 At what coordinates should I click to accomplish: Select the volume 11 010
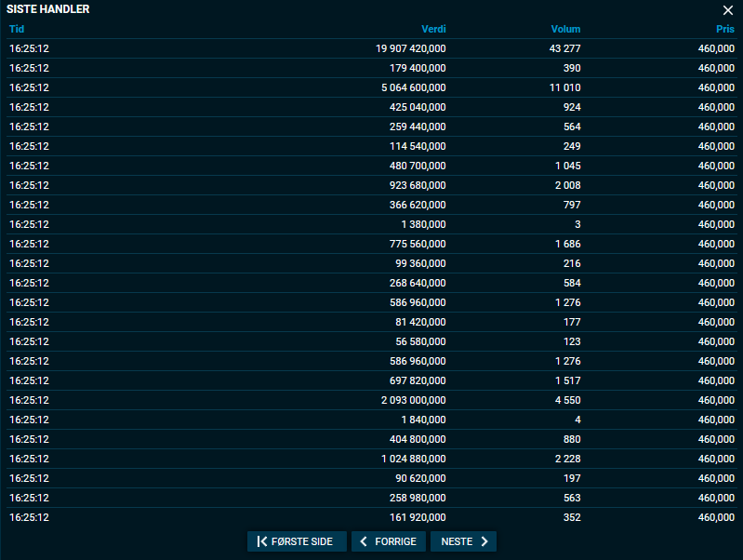pos(564,87)
